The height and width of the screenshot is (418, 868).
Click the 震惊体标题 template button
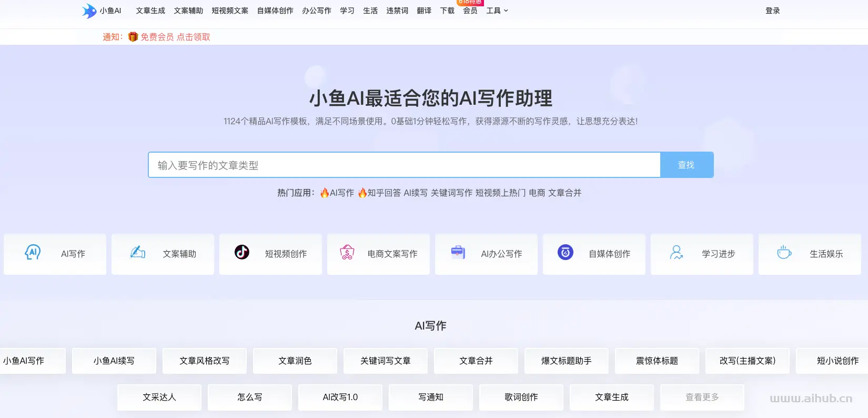click(x=657, y=361)
